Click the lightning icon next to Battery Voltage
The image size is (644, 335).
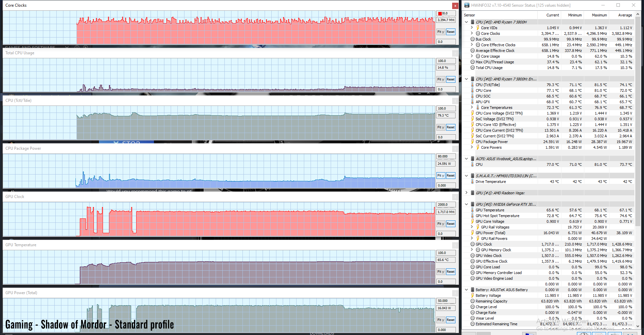[x=473, y=295]
